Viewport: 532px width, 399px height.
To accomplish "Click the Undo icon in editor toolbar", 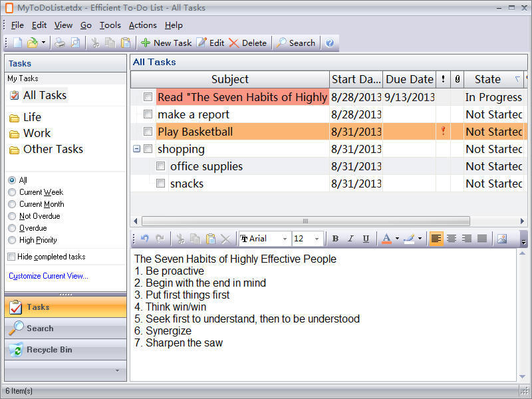I will pyautogui.click(x=145, y=239).
